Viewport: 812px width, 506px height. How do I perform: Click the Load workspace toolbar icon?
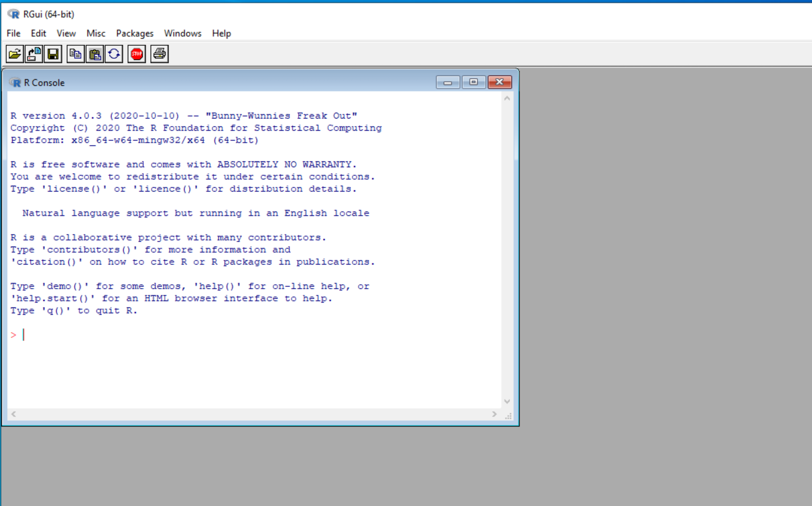pos(34,54)
